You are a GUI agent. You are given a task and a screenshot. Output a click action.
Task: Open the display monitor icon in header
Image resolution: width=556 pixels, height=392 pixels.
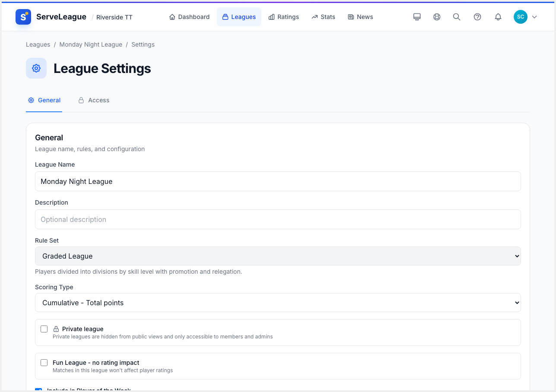(x=417, y=17)
